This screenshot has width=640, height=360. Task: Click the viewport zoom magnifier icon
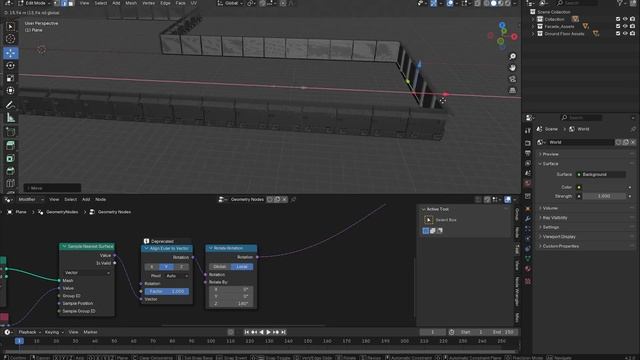coord(513,56)
